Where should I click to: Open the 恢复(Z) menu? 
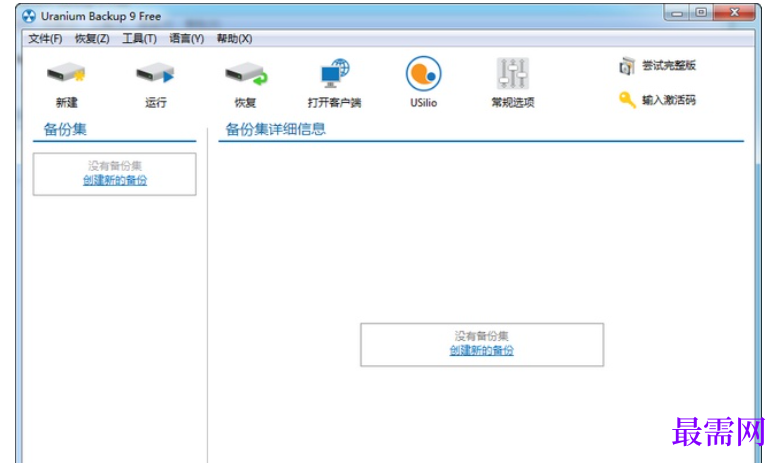(92, 38)
